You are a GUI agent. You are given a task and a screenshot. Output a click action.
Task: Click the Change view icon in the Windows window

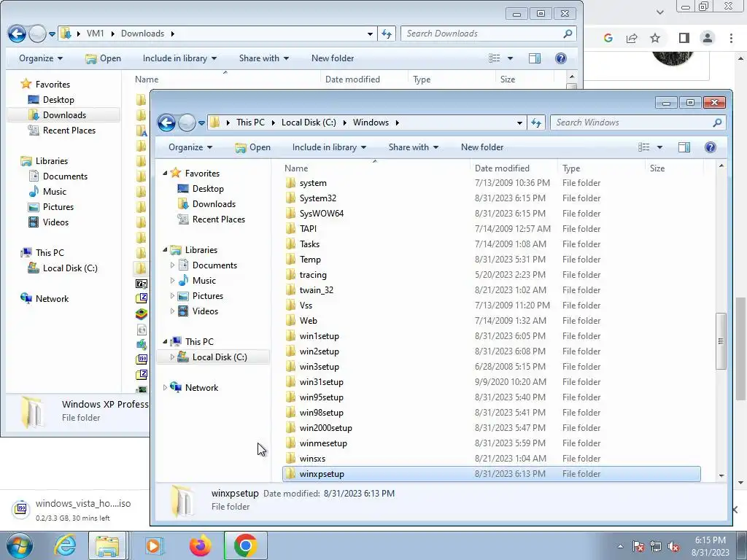coord(643,147)
